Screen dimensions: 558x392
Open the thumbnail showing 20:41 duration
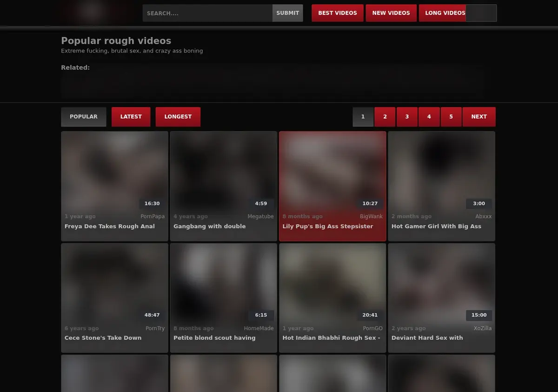point(332,283)
